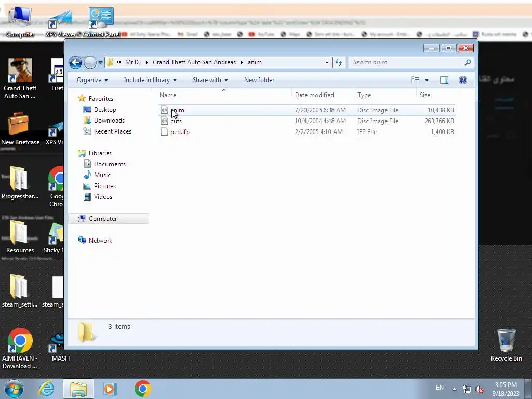The image size is (532, 399).
Task: Click the cuts file icon
Action: tap(164, 121)
